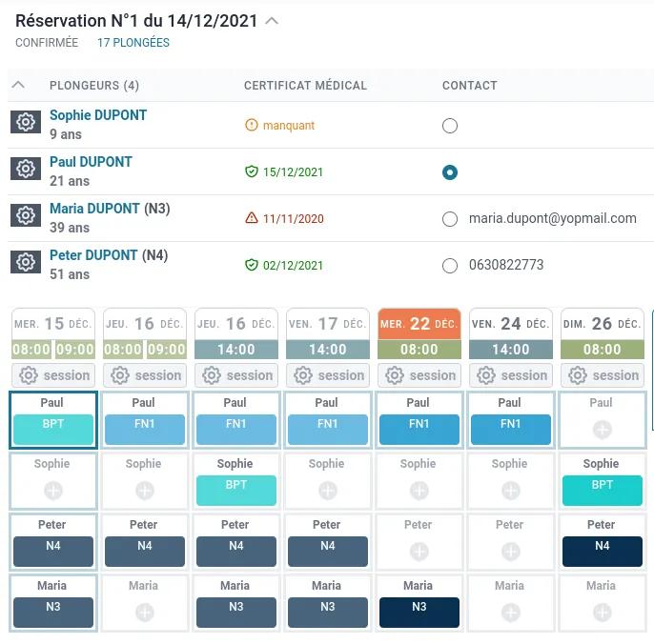
Task: Open settings gear for Paul DUPONT
Action: tap(26, 170)
